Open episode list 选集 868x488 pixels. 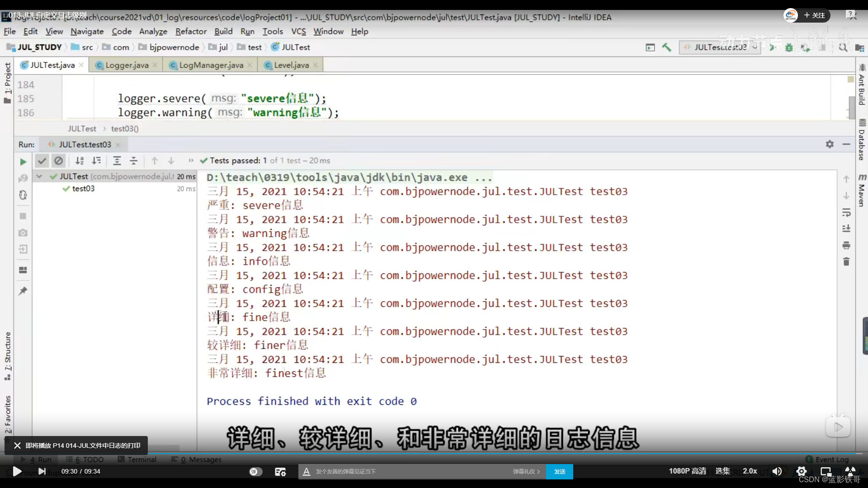(x=722, y=471)
